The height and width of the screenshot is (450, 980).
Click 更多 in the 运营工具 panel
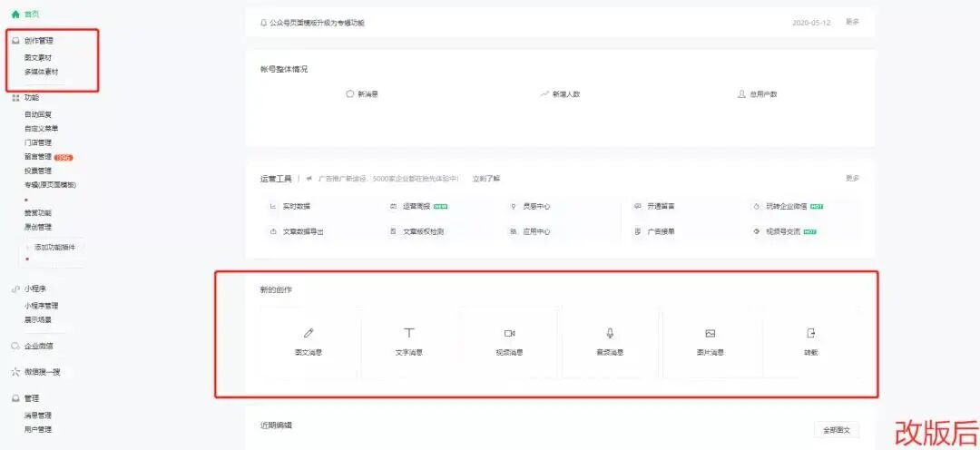[852, 178]
